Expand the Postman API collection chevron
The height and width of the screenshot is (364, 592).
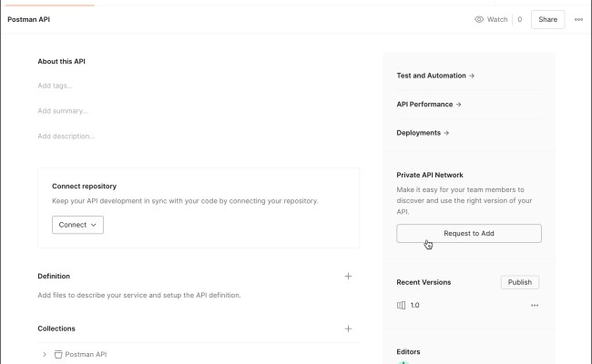[x=45, y=354]
